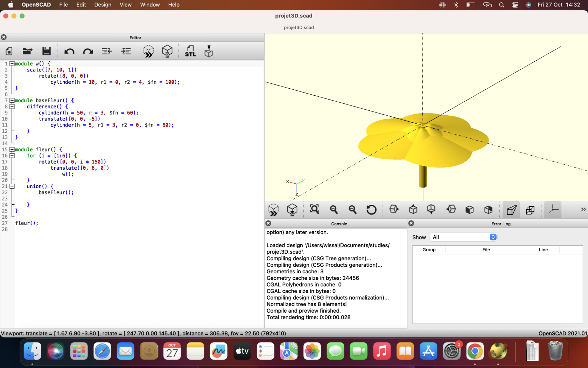Close the Error-Log panel
This screenshot has height=368, width=588.
[x=412, y=223]
